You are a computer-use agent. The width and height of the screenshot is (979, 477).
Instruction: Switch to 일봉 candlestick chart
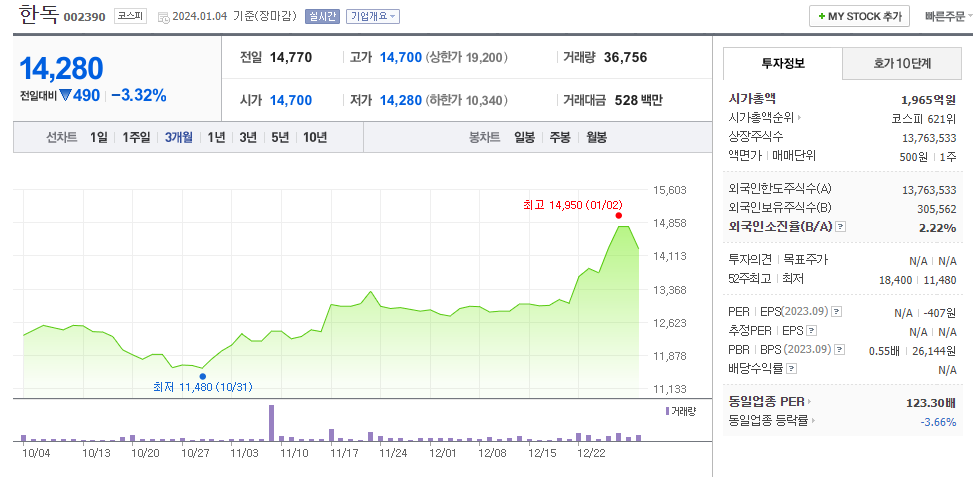pos(524,137)
